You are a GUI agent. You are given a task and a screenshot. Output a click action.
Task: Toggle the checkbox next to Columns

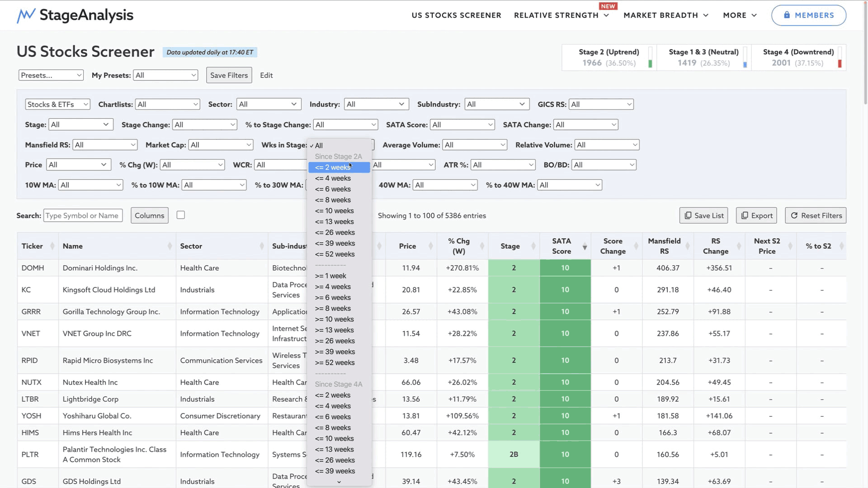[181, 215]
